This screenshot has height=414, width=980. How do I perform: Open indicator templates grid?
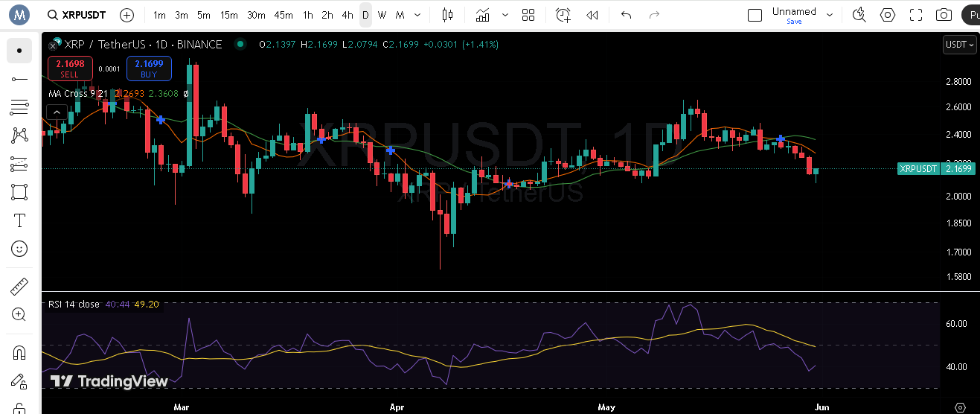[x=528, y=15]
